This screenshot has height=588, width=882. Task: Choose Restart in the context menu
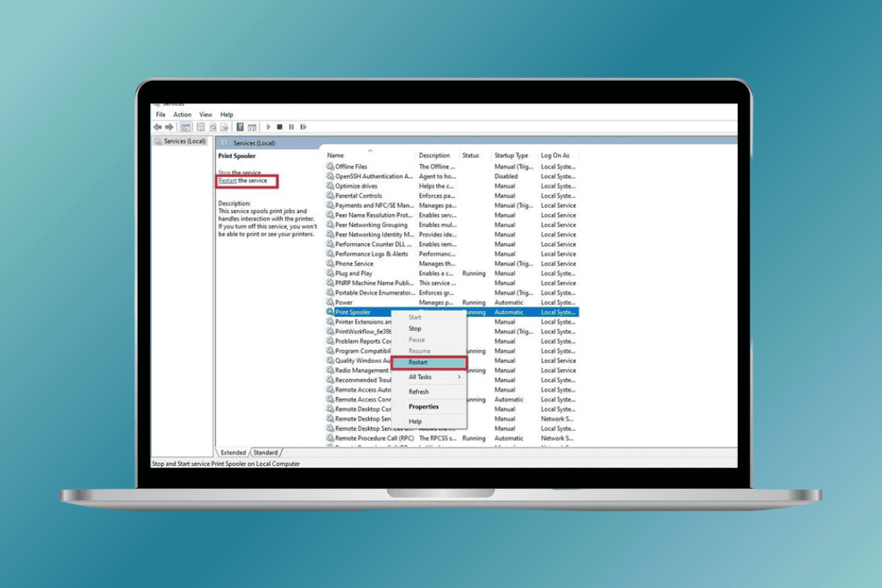pos(429,362)
